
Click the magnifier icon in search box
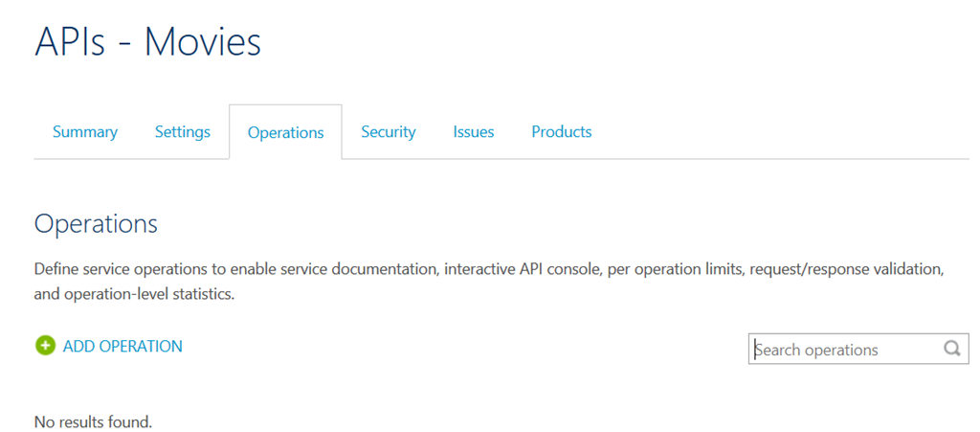click(951, 349)
